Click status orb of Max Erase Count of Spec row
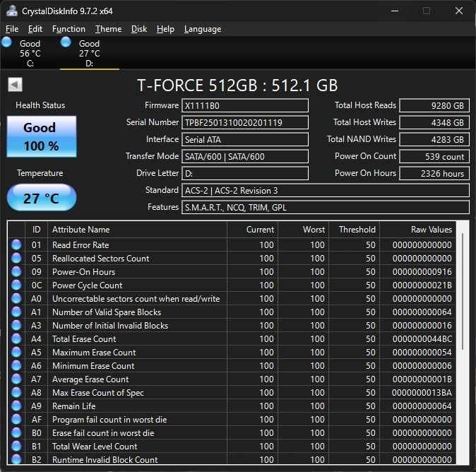476x472 pixels. click(x=16, y=392)
